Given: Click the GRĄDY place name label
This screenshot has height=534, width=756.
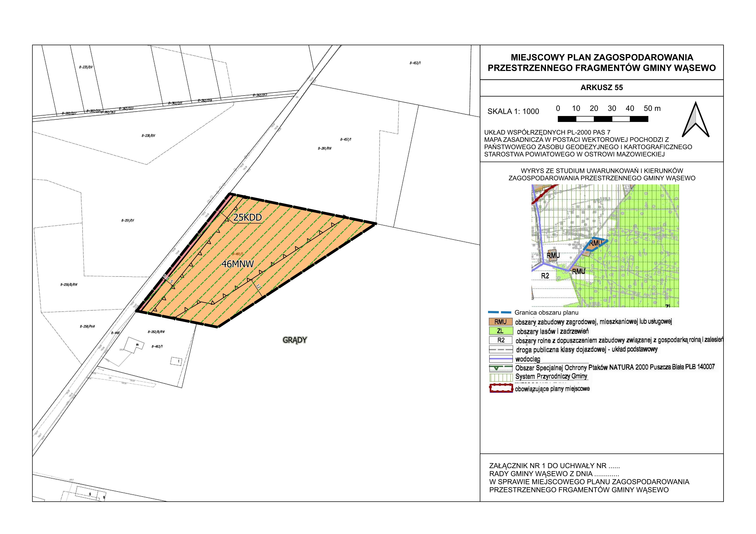Looking at the screenshot, I should 295,340.
